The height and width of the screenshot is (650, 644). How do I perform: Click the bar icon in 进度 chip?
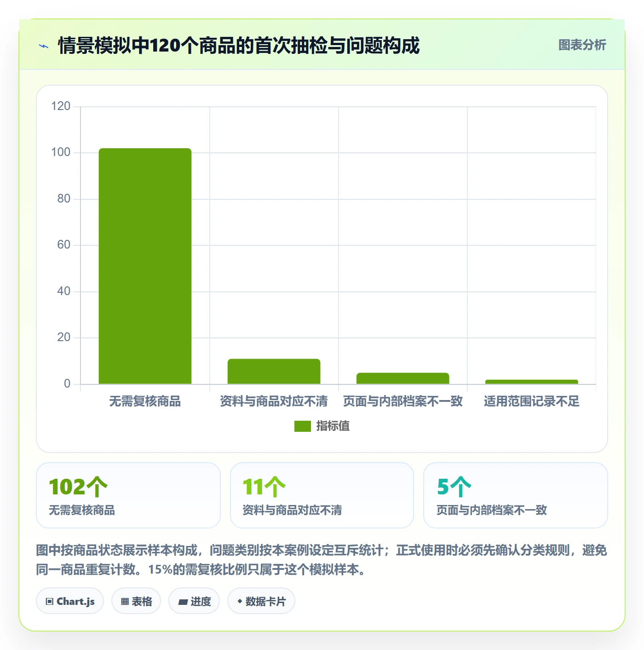[183, 602]
